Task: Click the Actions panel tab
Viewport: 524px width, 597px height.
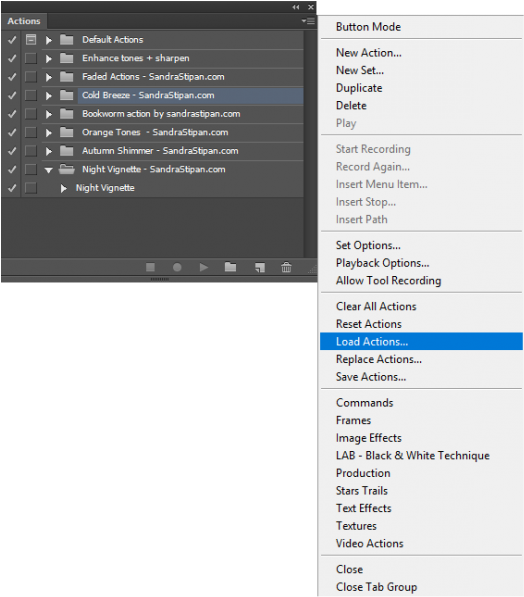Action: (24, 21)
